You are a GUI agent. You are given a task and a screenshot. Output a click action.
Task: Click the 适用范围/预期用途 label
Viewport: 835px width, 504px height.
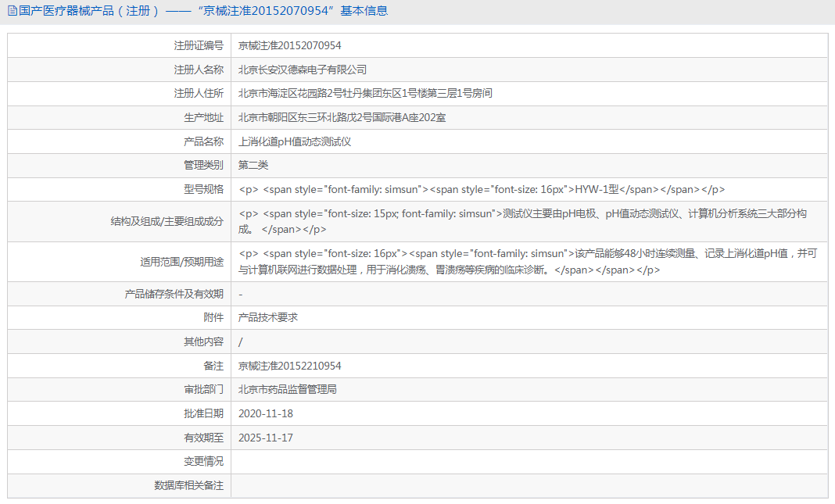tap(182, 262)
